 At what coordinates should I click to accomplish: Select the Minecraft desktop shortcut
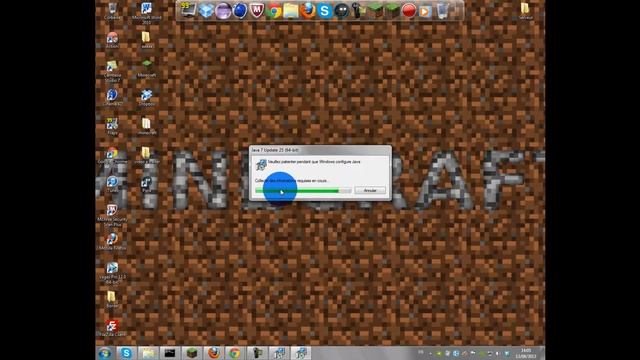147,69
